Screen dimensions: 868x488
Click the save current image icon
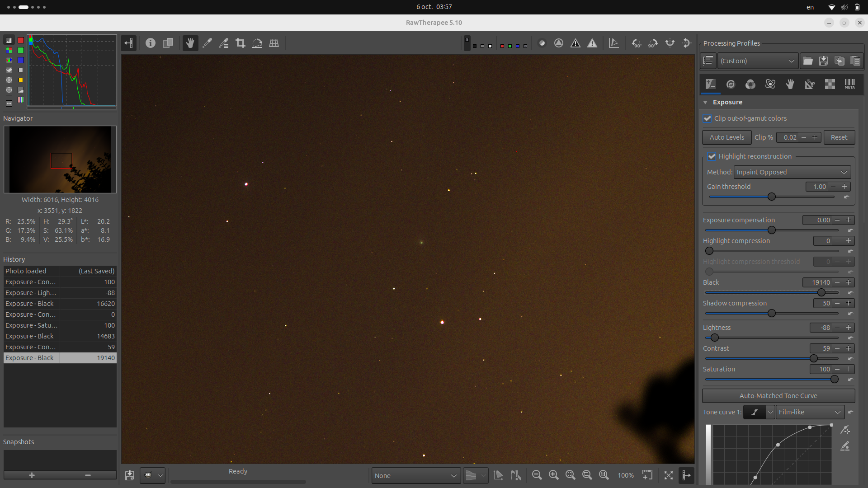(x=130, y=475)
